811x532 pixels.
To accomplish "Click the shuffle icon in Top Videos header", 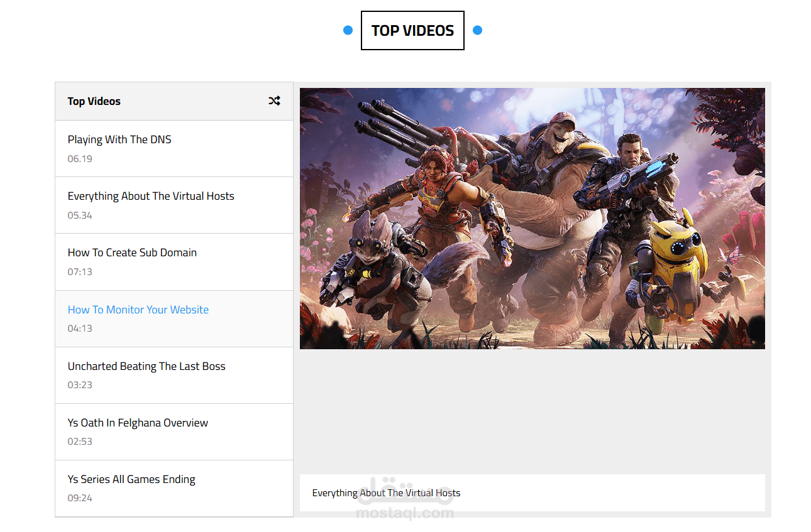I will [274, 100].
